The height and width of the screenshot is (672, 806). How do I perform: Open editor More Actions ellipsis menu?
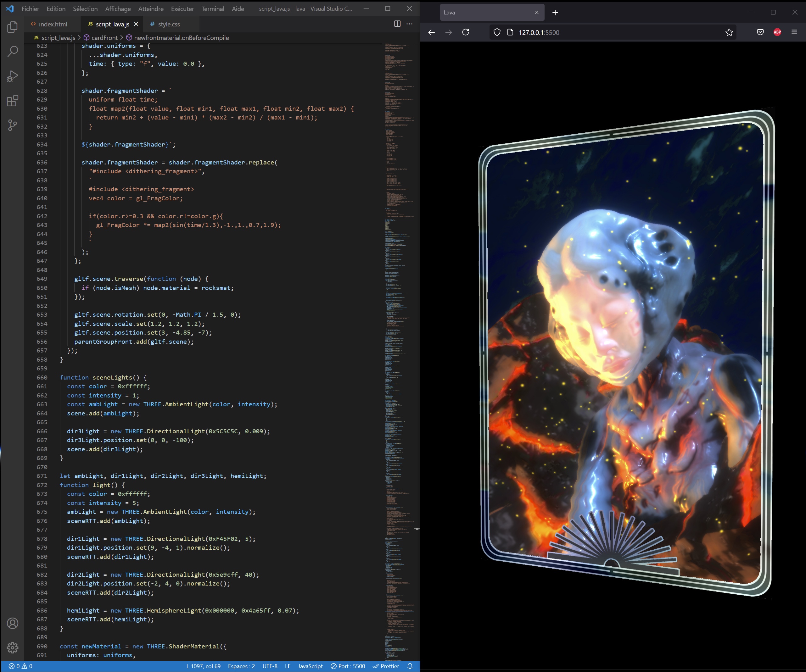point(410,24)
